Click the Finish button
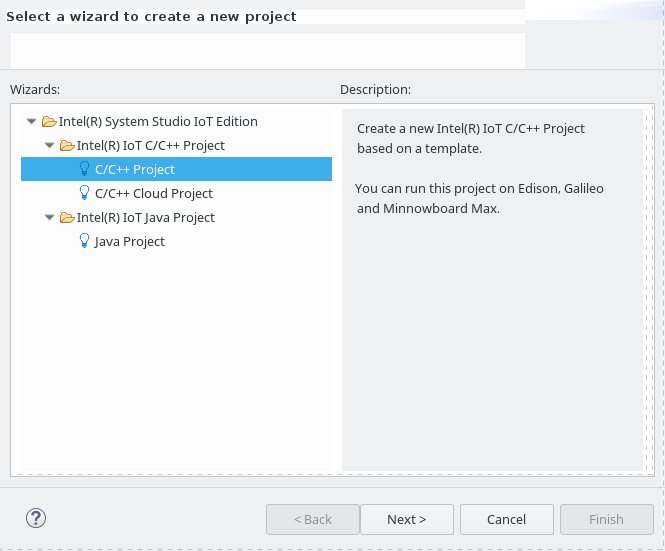Image resolution: width=665 pixels, height=551 pixels. [x=606, y=519]
